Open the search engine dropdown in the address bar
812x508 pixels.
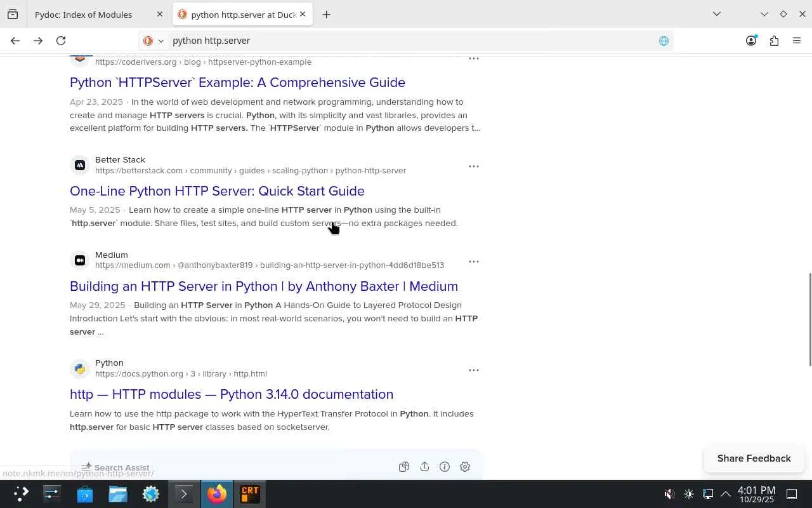(x=154, y=41)
